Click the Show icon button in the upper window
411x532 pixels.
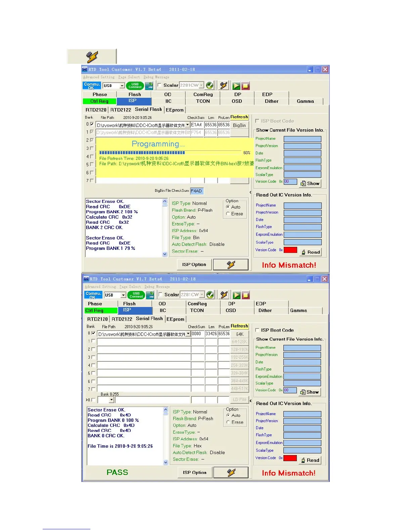pos(310,183)
